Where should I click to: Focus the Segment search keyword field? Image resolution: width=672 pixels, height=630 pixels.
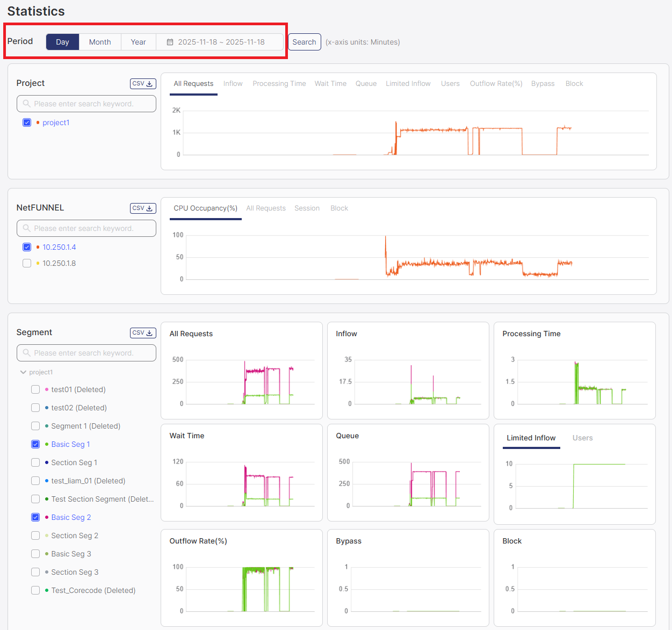91,353
